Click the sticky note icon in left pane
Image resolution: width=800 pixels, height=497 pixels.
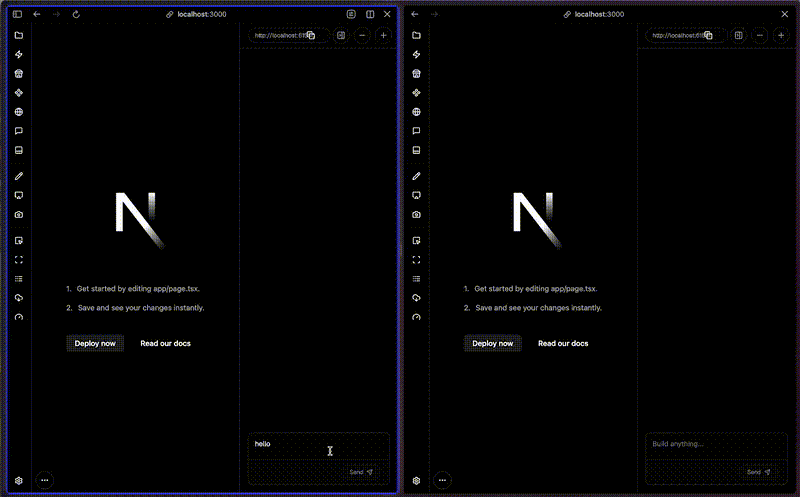click(x=19, y=240)
